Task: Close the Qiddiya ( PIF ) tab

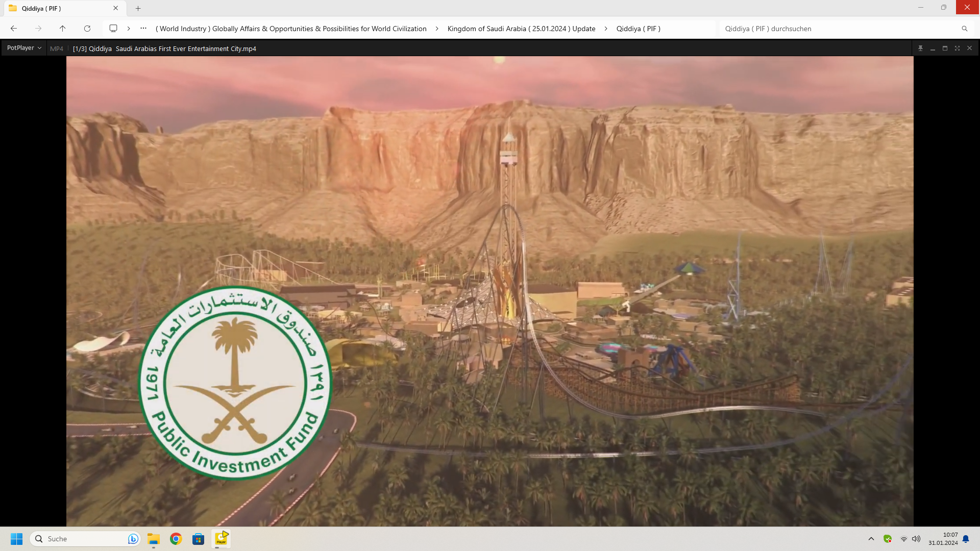Action: click(x=116, y=8)
